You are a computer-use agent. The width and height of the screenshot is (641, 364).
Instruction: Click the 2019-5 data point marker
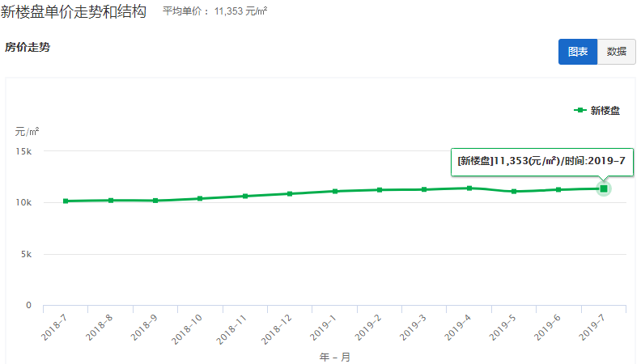coord(514,191)
